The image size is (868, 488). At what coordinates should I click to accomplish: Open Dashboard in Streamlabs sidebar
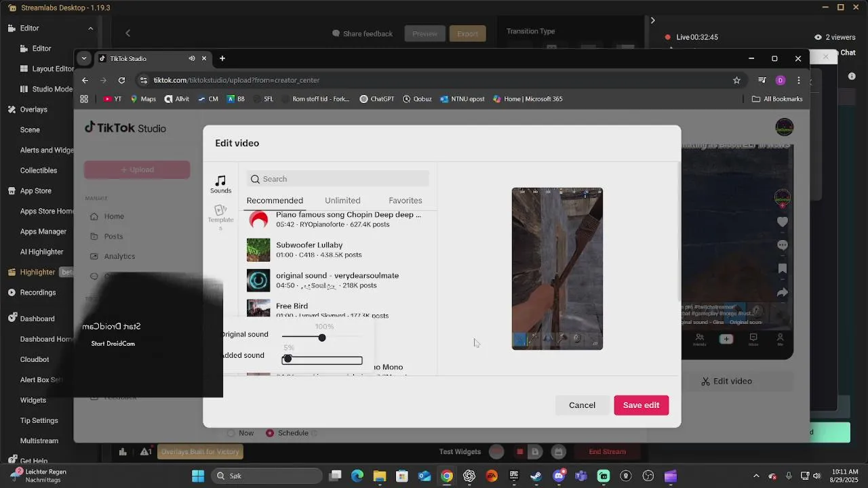(31, 319)
